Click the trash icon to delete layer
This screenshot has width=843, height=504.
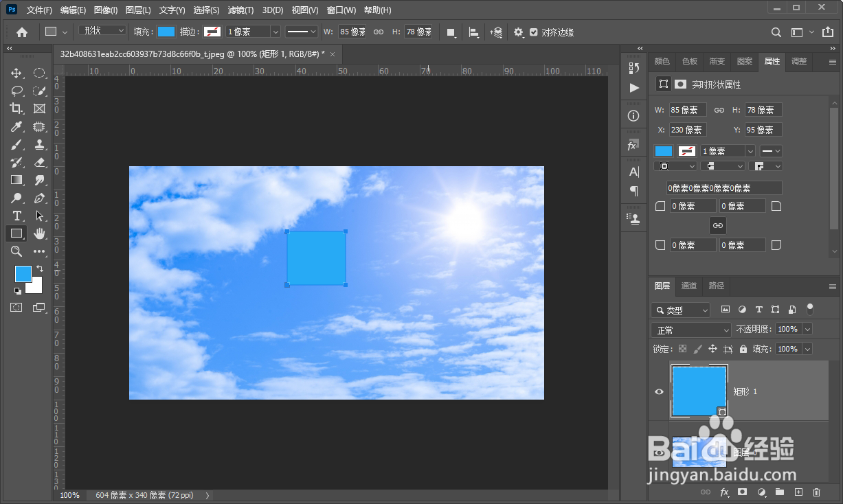click(x=816, y=492)
